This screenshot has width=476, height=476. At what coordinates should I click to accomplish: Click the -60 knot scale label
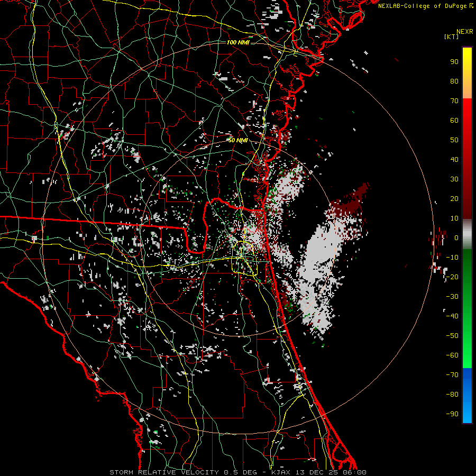coord(452,355)
